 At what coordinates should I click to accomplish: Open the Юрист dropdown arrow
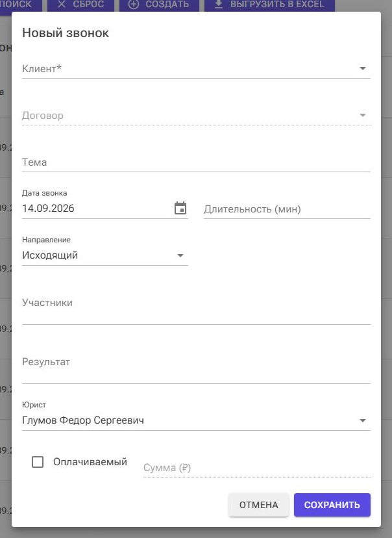coord(363,420)
